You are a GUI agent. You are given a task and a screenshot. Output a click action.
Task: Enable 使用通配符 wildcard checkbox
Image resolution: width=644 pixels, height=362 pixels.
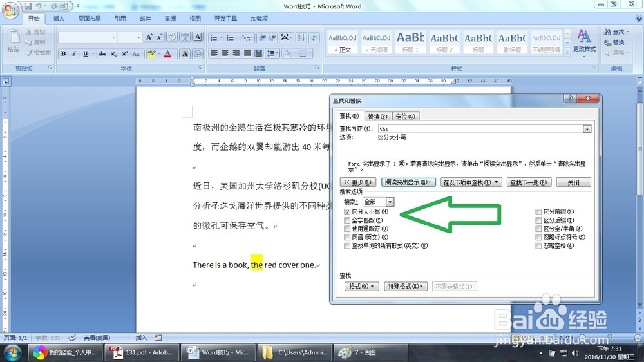348,229
